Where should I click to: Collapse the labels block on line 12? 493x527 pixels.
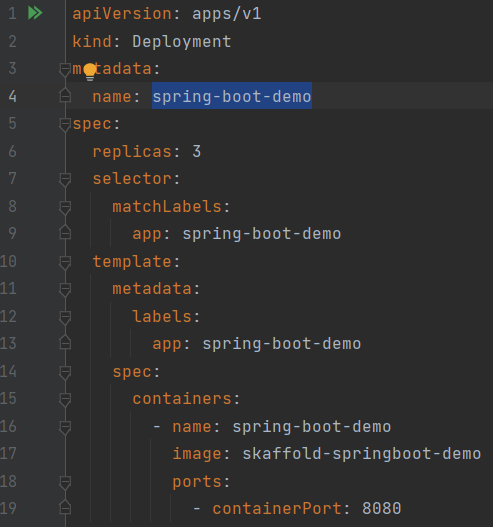pos(65,317)
